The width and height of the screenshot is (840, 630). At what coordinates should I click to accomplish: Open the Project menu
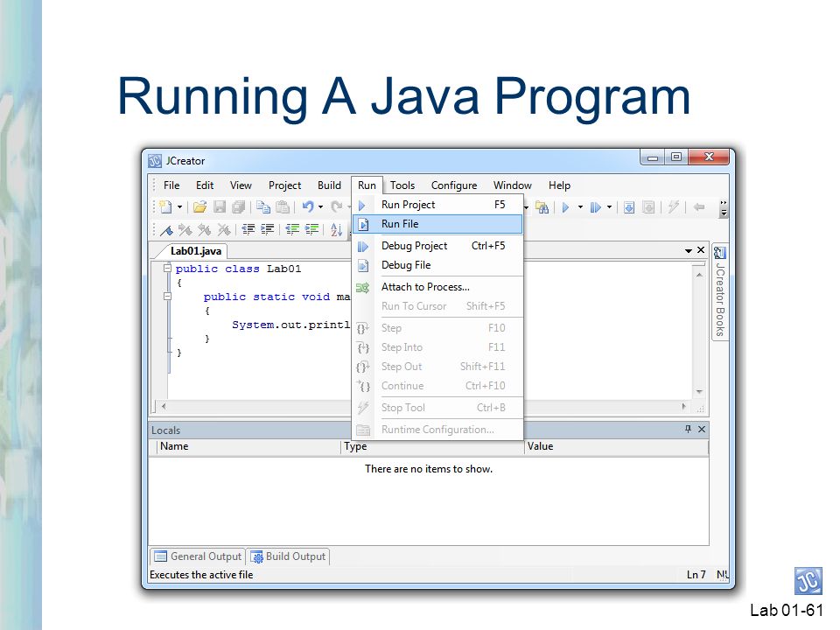click(284, 185)
